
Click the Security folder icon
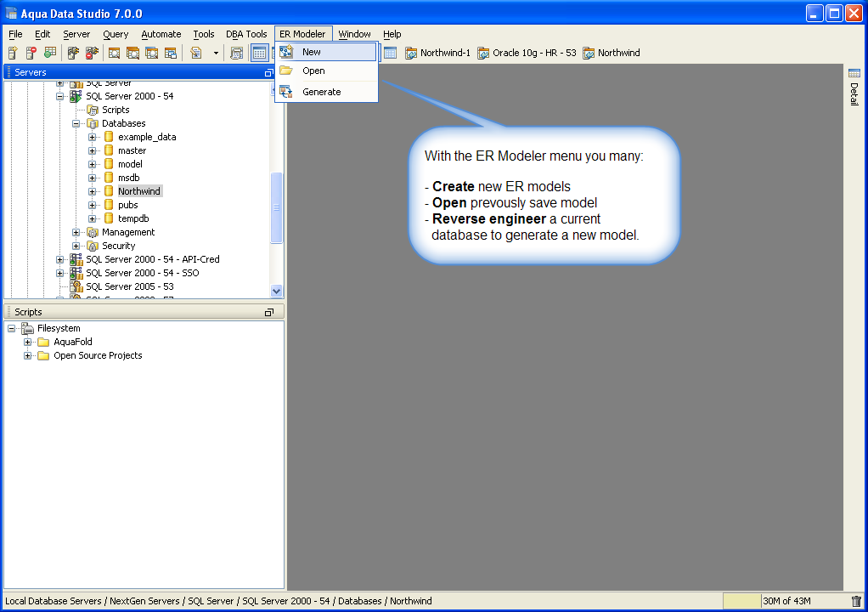(x=93, y=246)
